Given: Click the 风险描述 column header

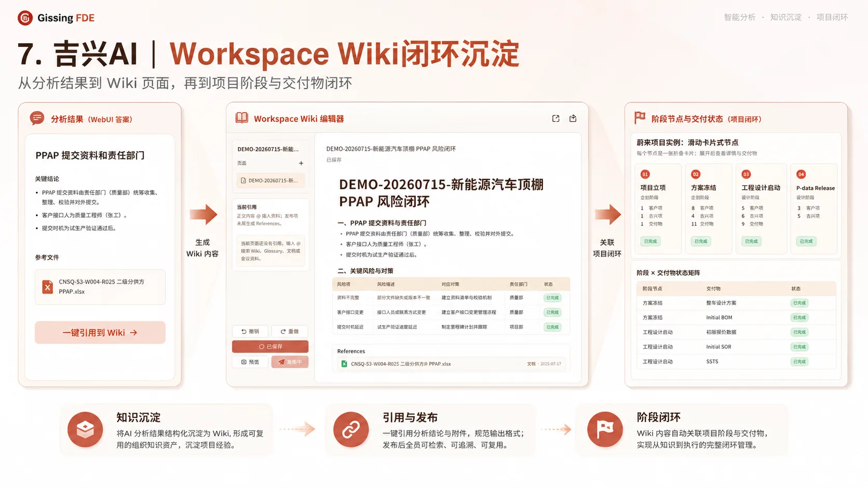Looking at the screenshot, I should (386, 284).
